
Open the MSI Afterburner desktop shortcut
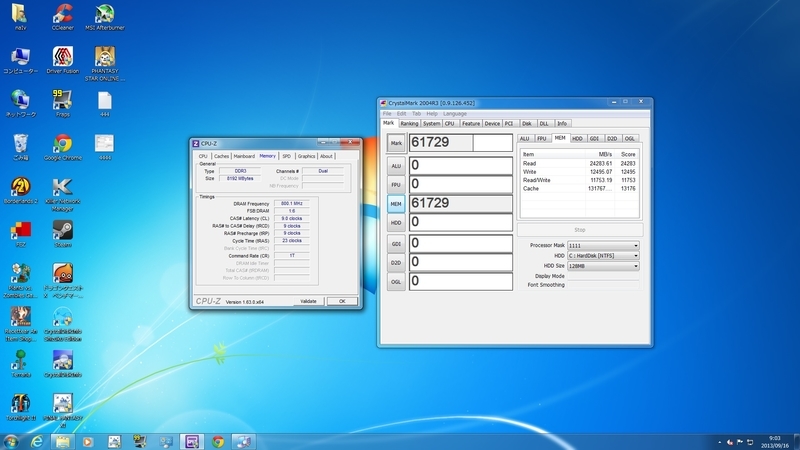[105, 17]
